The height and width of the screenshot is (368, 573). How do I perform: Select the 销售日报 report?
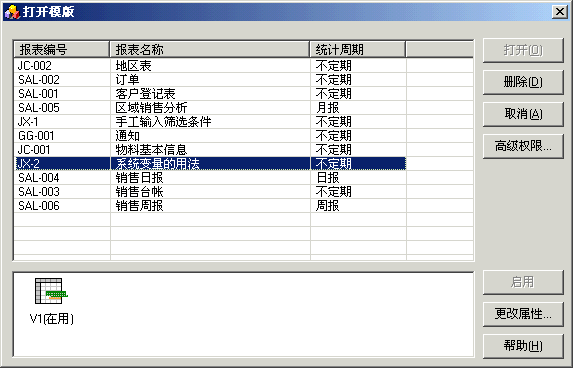pos(139,178)
